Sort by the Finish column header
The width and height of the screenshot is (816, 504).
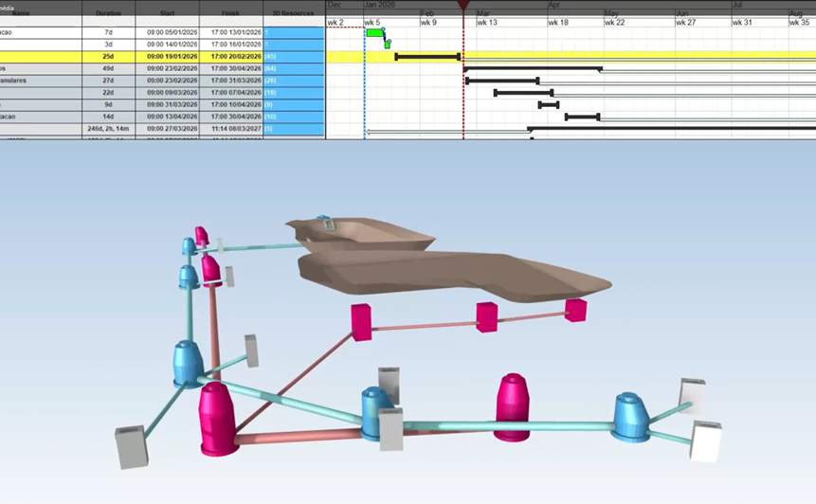[230, 13]
